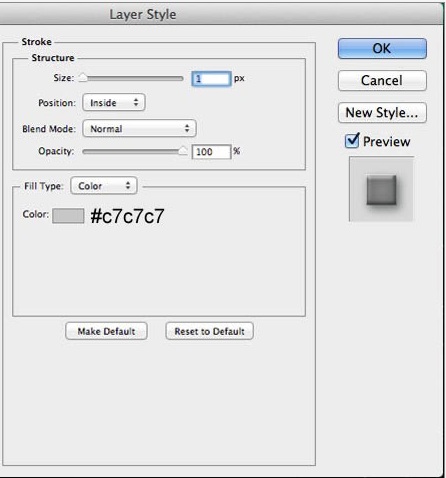Click the stroke Color swatch
The width and height of the screenshot is (446, 478).
pos(68,216)
